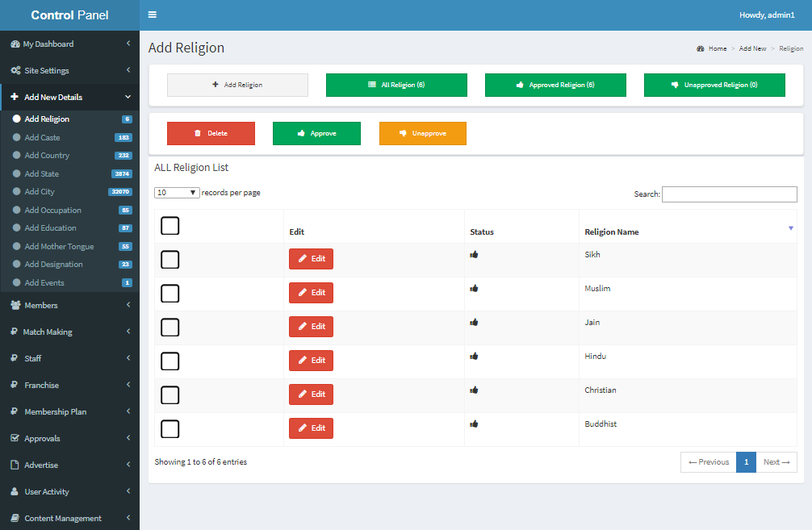This screenshot has height=530, width=812.
Task: Go to the Next page of entries
Action: tap(776, 462)
